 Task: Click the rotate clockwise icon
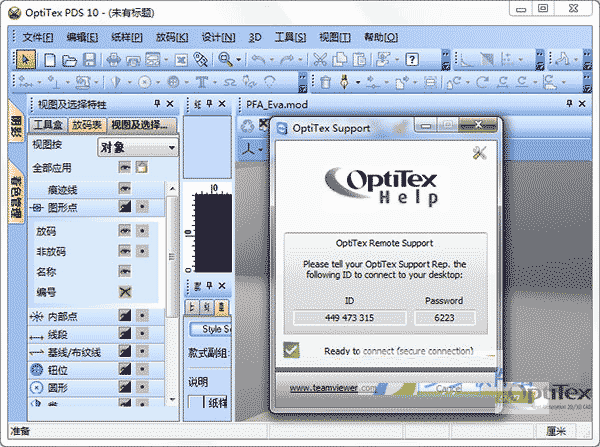tap(483, 82)
